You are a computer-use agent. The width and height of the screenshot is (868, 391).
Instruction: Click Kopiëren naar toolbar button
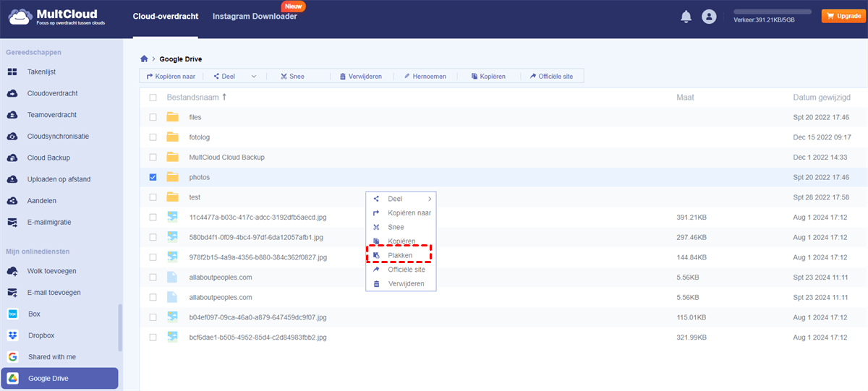(171, 76)
